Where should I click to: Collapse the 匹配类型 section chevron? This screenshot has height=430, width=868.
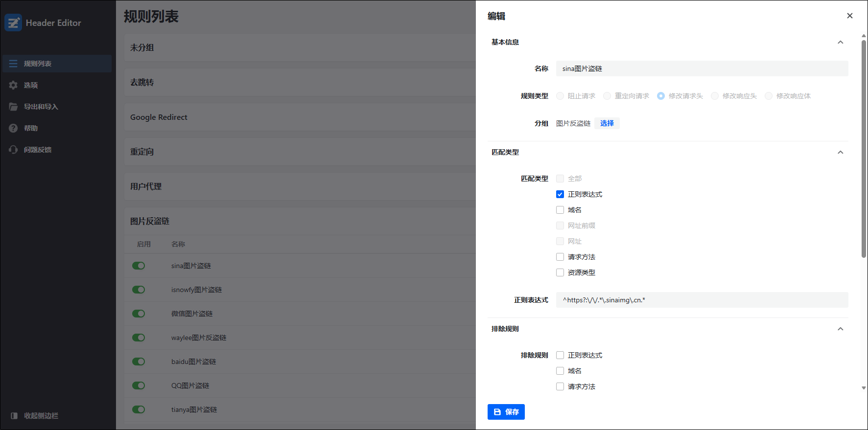pyautogui.click(x=841, y=152)
